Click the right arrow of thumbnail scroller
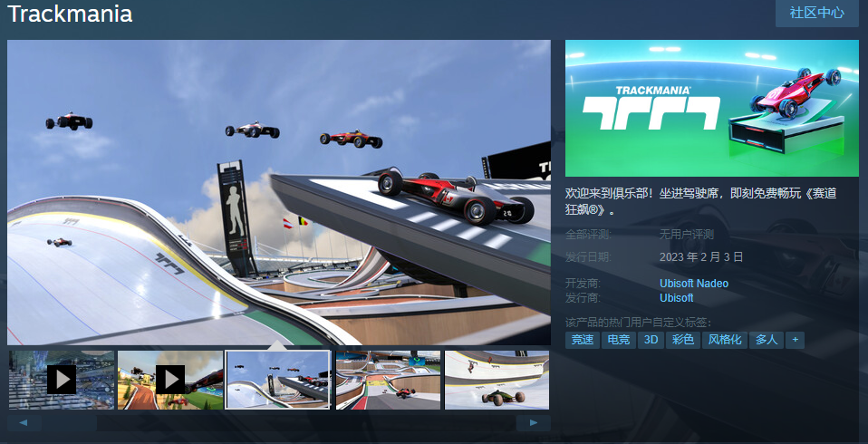868x444 pixels. pos(534,423)
